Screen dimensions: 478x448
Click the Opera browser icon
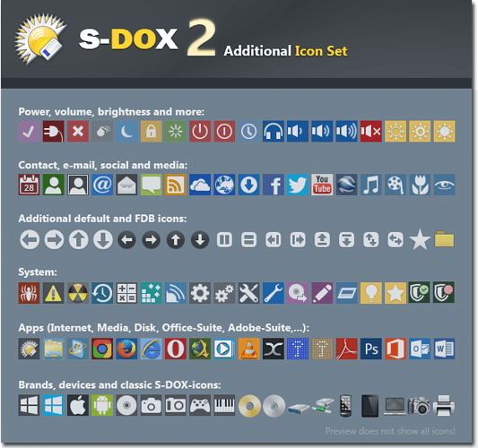coord(175,349)
